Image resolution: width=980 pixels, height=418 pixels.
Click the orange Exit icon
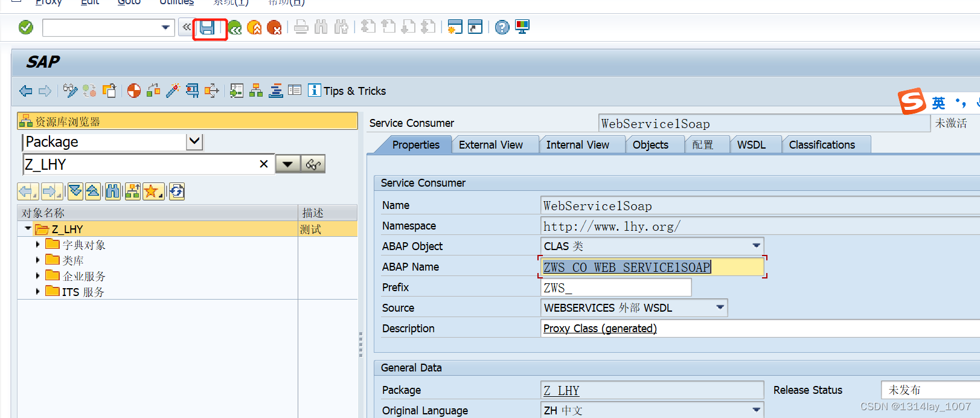point(254,28)
